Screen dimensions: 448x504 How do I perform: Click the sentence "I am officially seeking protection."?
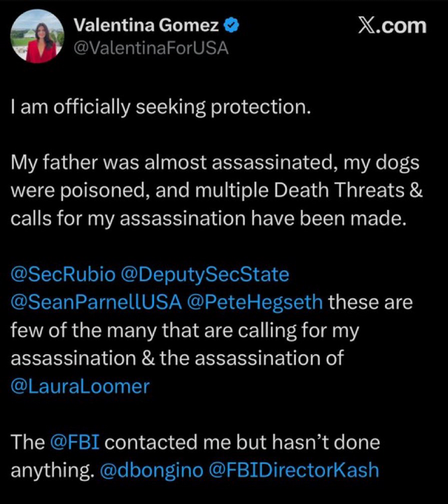pos(161,107)
